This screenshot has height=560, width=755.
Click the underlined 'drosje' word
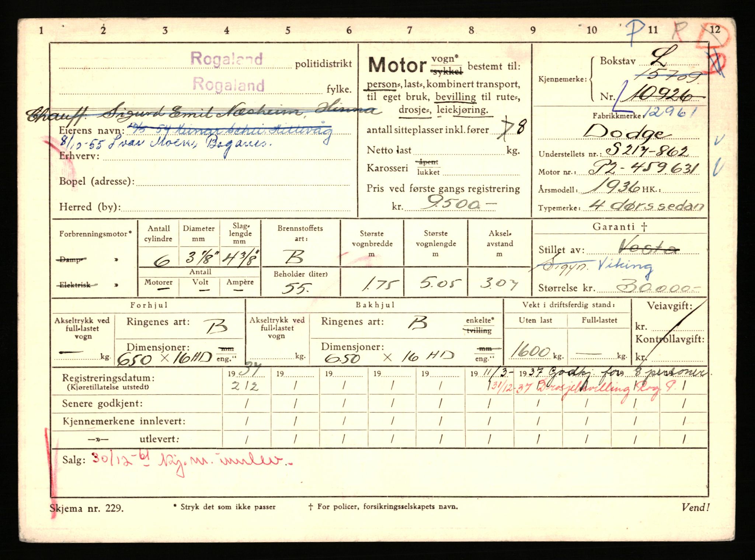pyautogui.click(x=415, y=110)
